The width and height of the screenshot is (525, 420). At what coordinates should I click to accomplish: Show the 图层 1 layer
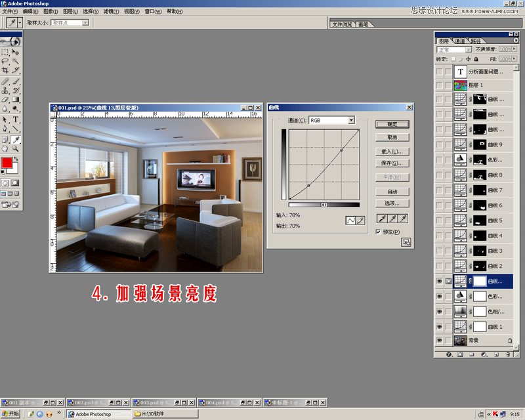click(439, 85)
